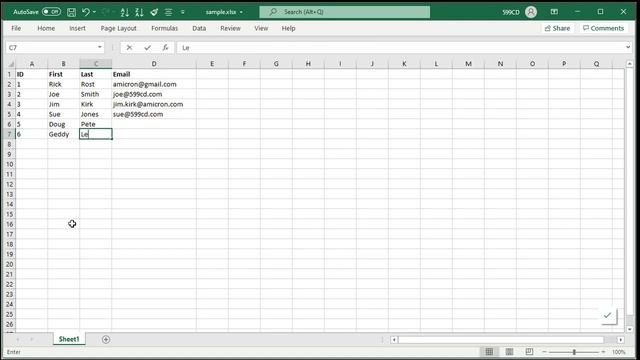Confirm entry with formula bar checkmark
The image size is (640, 360).
pyautogui.click(x=147, y=48)
